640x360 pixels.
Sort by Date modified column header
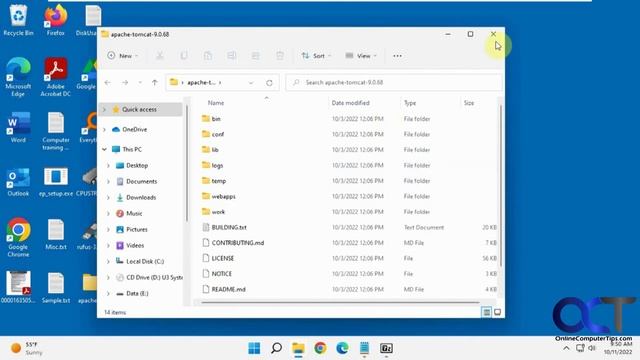click(351, 103)
